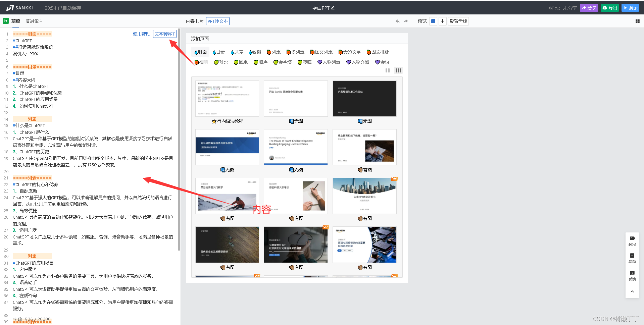Select the 过度 page type
Image resolution: width=644 pixels, height=325 pixels.
[237, 52]
